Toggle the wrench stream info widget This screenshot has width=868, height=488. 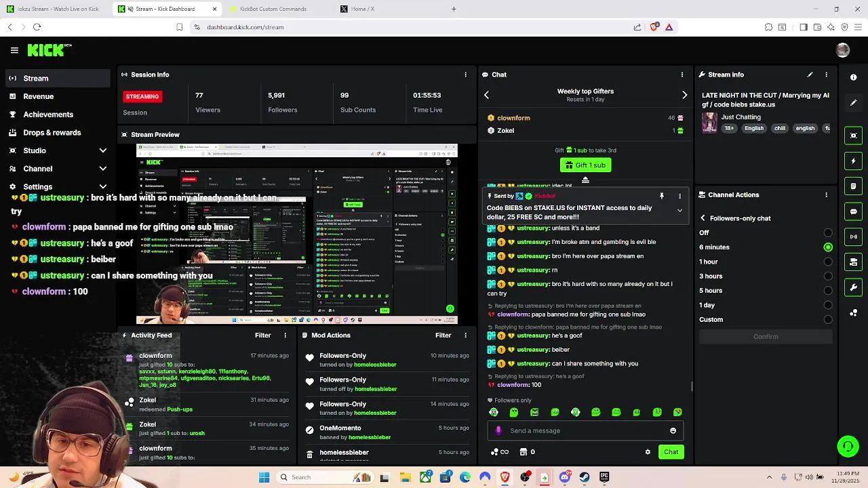(854, 287)
